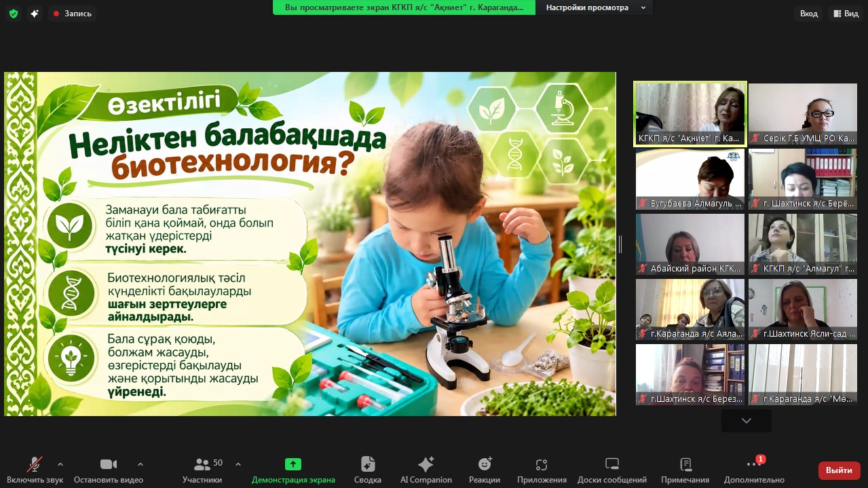The image size is (868, 488).
Task: Click the participant count 50
Action: tap(218, 463)
